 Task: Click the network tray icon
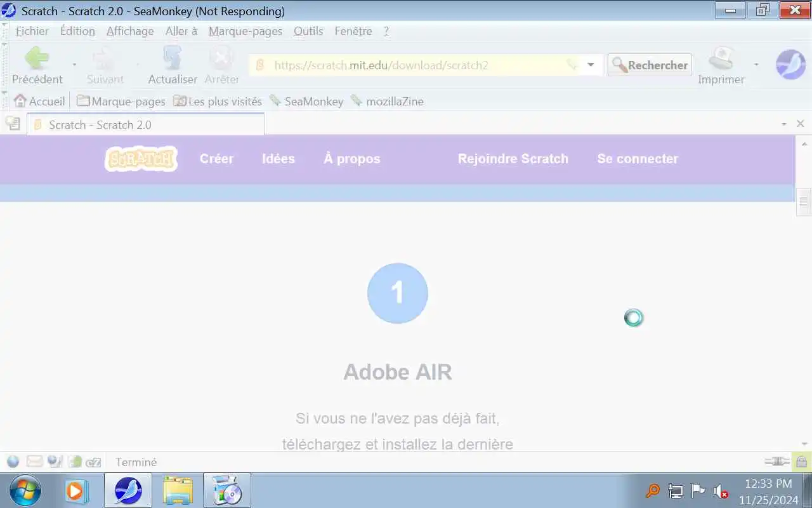(x=675, y=491)
